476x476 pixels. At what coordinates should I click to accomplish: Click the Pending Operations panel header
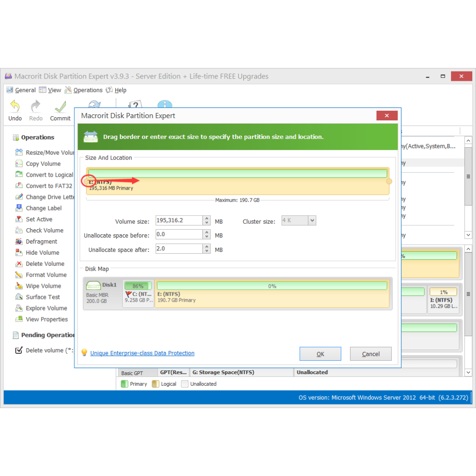click(x=43, y=335)
